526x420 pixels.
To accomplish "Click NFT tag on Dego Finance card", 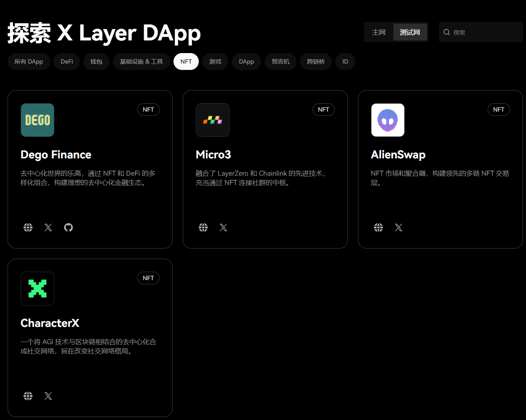I will [x=148, y=110].
